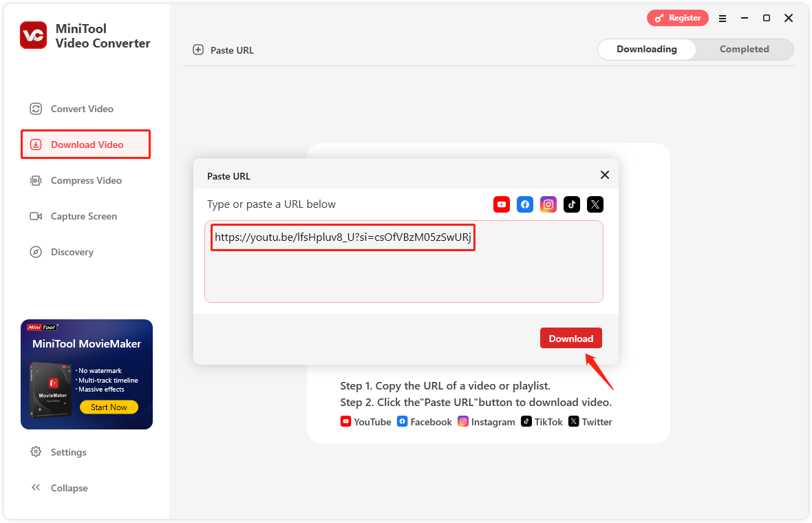Click the Instagram icon in the dialog

pyautogui.click(x=548, y=204)
